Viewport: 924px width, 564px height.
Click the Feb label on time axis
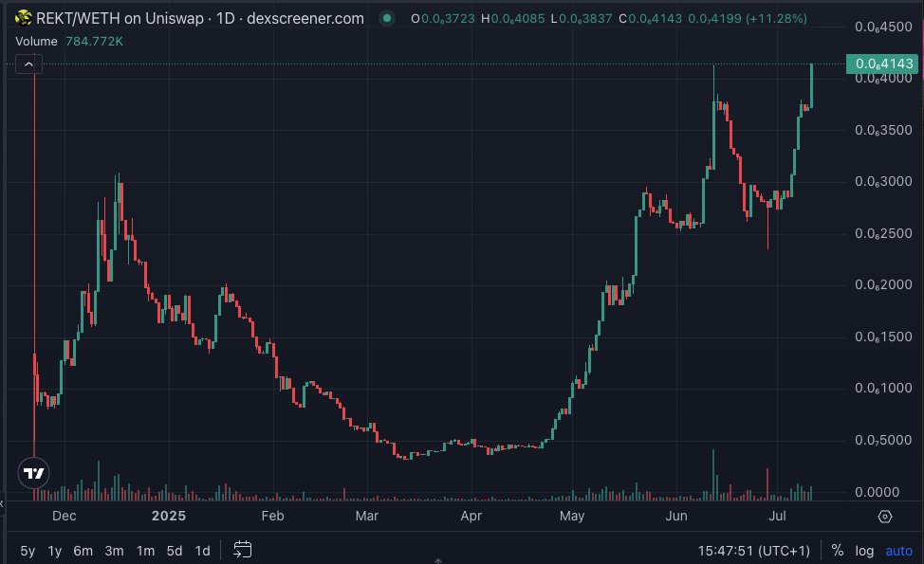pyautogui.click(x=272, y=516)
